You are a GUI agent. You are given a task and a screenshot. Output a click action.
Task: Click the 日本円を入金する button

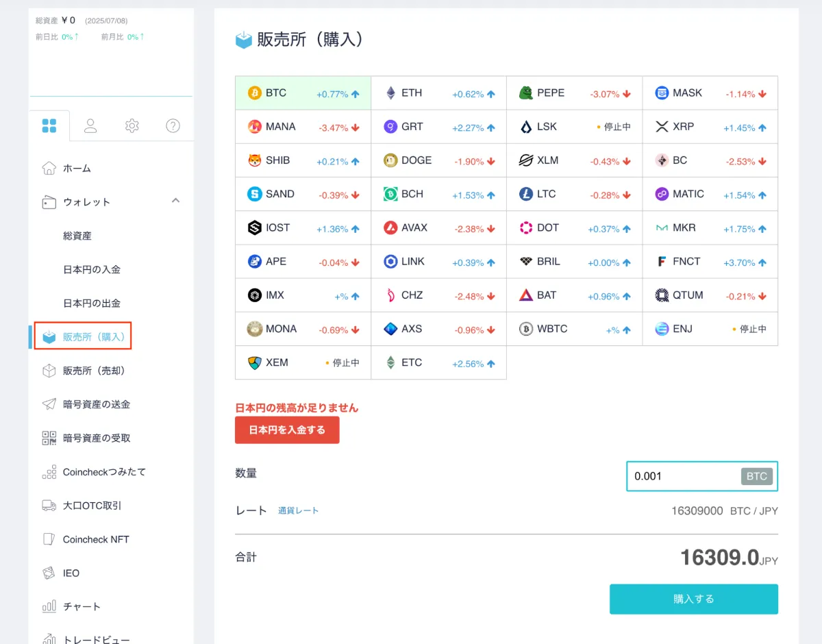click(287, 431)
